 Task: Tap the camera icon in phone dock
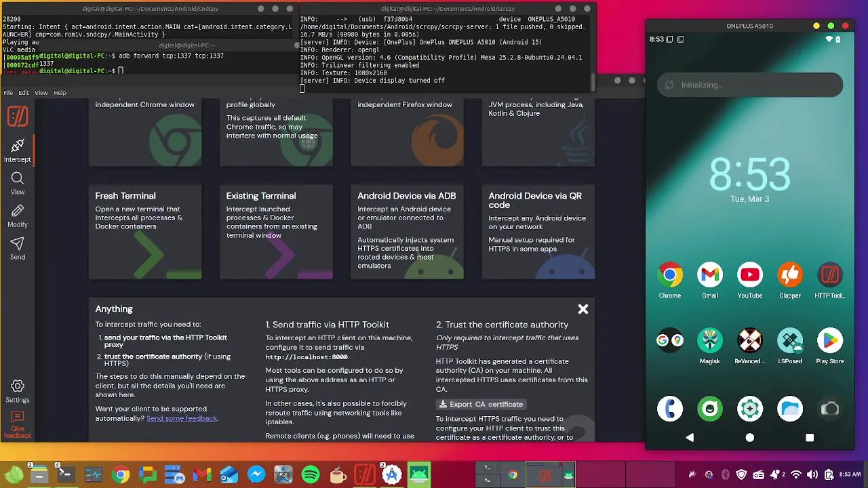tap(830, 409)
